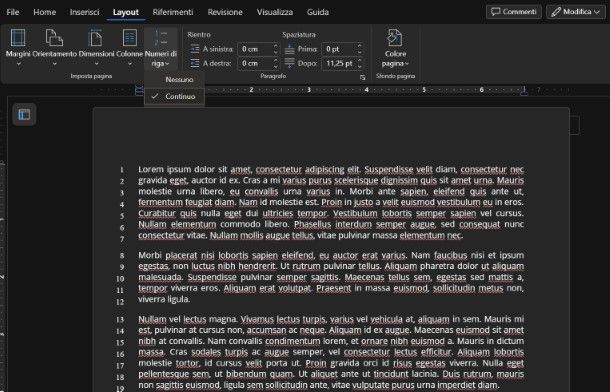Click the ruler at mark 4
Viewport: 610px width, 392px height.
coord(366,90)
